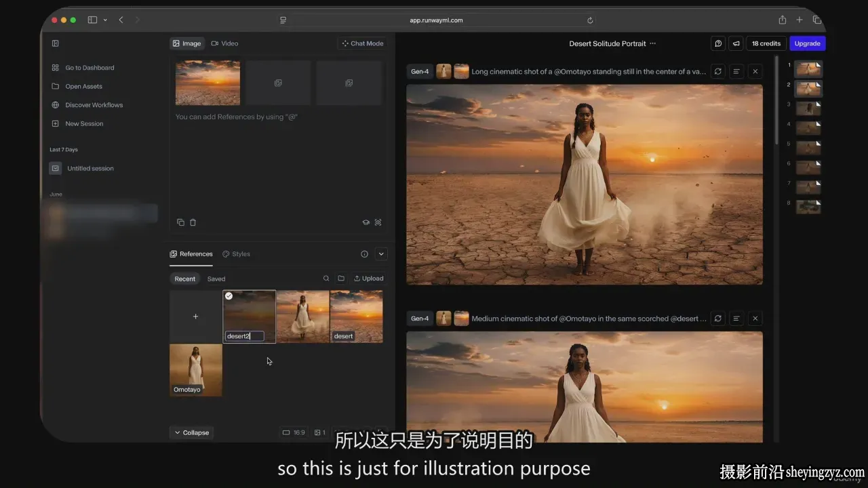The image size is (868, 488).
Task: Enable Chat Mode
Action: 362,43
